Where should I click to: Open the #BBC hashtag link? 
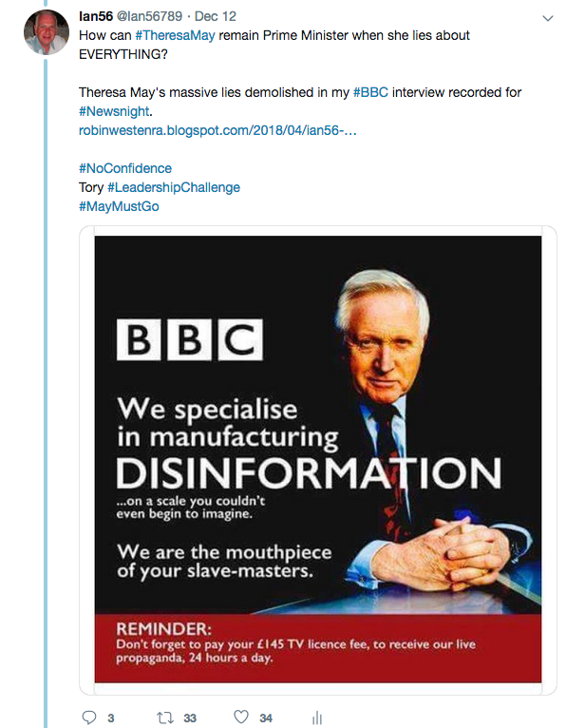tap(370, 92)
